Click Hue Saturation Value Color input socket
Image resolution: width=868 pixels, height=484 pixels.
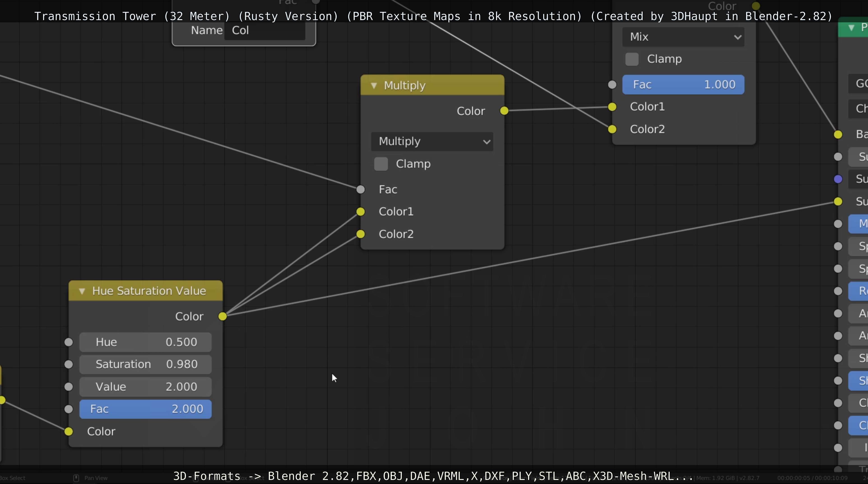(x=68, y=431)
